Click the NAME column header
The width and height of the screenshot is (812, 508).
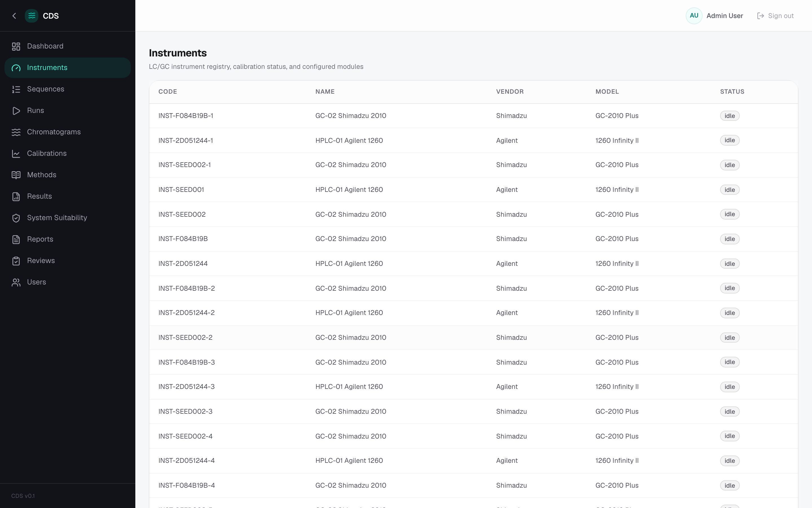click(x=325, y=92)
